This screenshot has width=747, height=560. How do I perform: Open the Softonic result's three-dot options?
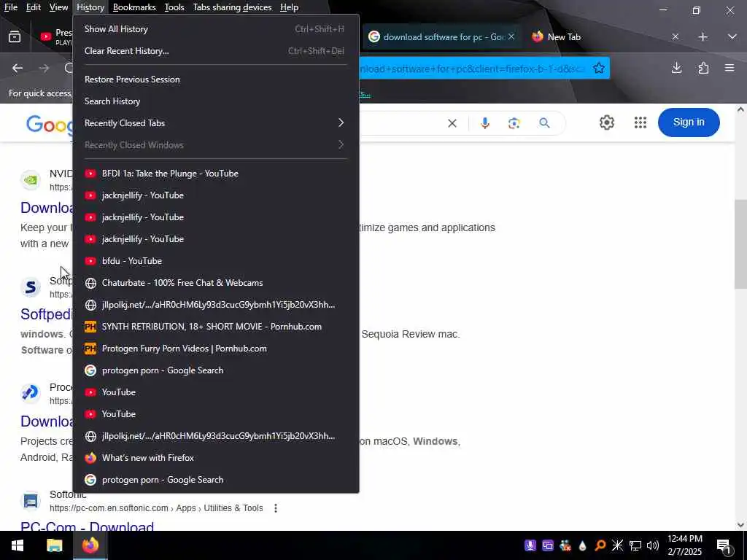pyautogui.click(x=275, y=508)
